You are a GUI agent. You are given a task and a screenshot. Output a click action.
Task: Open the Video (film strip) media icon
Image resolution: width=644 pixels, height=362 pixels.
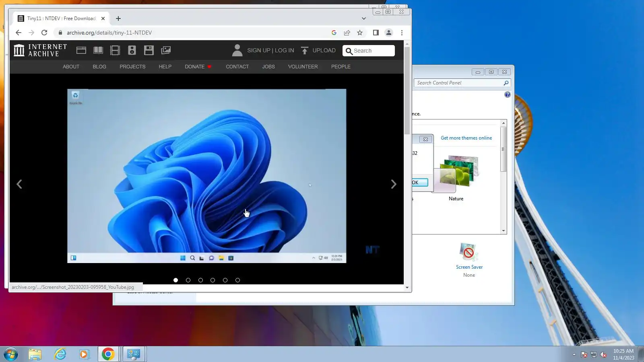coord(115,50)
